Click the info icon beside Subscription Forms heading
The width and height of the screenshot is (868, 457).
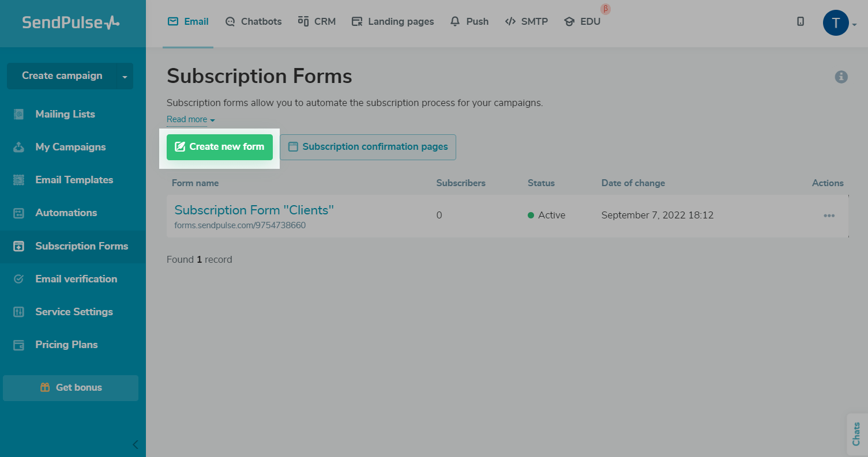click(841, 77)
